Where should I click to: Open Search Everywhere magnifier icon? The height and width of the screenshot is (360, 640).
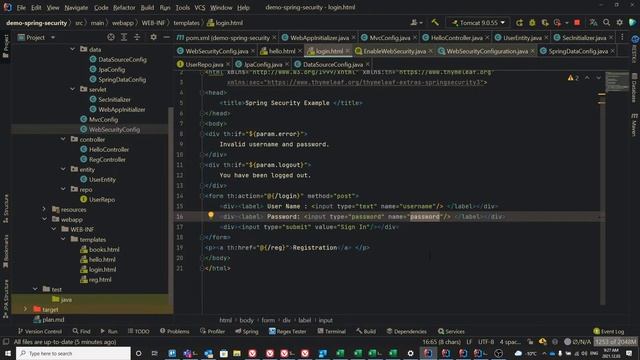click(607, 23)
